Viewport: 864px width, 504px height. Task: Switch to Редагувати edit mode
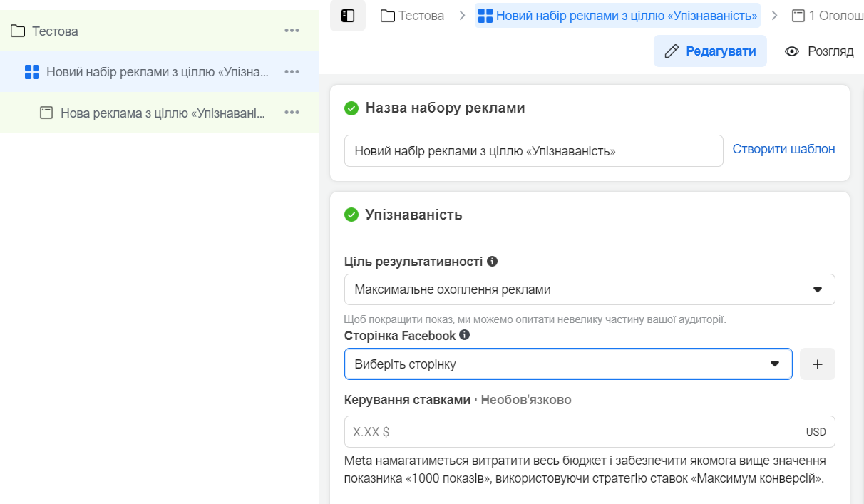point(710,51)
